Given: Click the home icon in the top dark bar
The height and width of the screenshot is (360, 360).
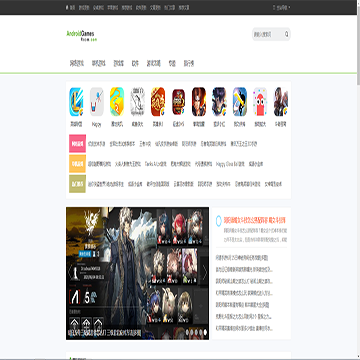Looking at the screenshot, I should click(x=67, y=7).
